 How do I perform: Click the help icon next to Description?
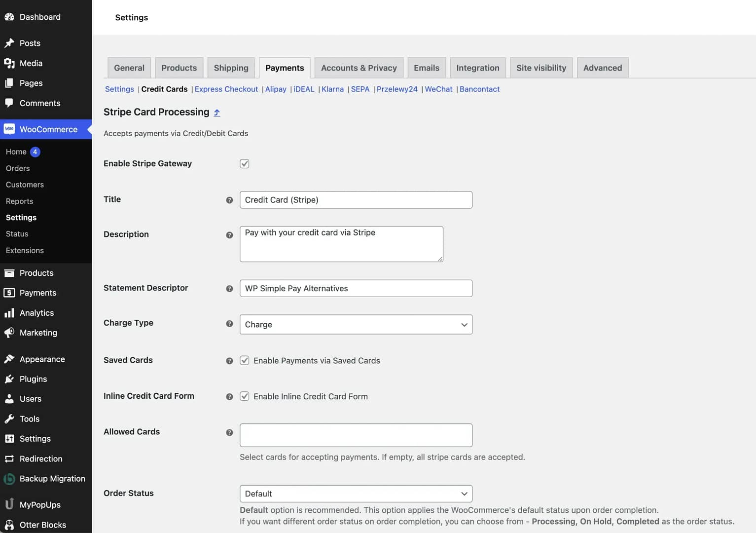click(x=229, y=235)
